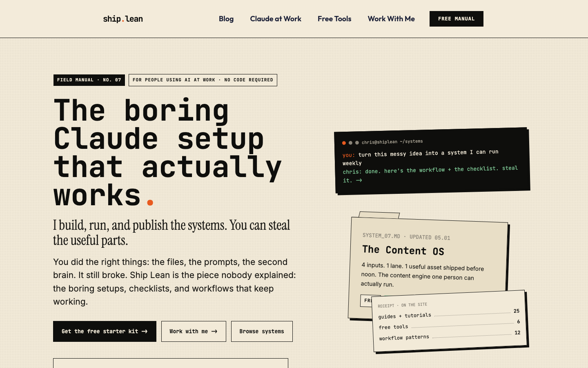Click the SYSTEM_07.MD UPDATED 05.01 label
This screenshot has width=588, height=368.
click(x=406, y=237)
